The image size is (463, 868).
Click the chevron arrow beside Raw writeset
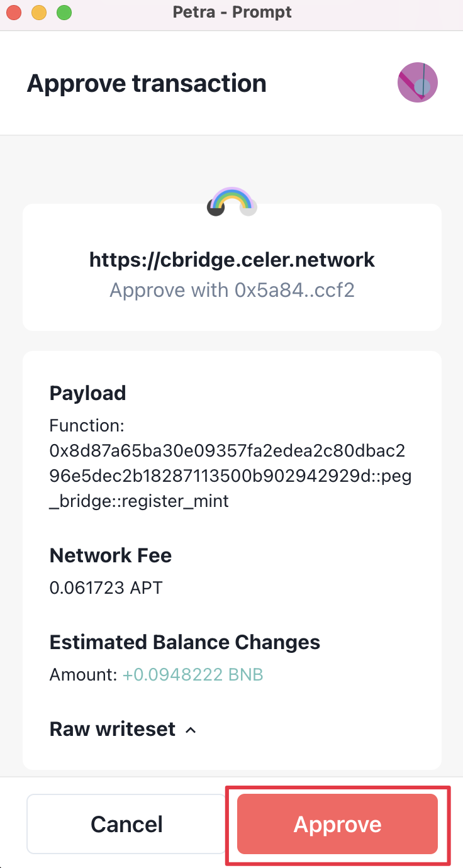[191, 730]
